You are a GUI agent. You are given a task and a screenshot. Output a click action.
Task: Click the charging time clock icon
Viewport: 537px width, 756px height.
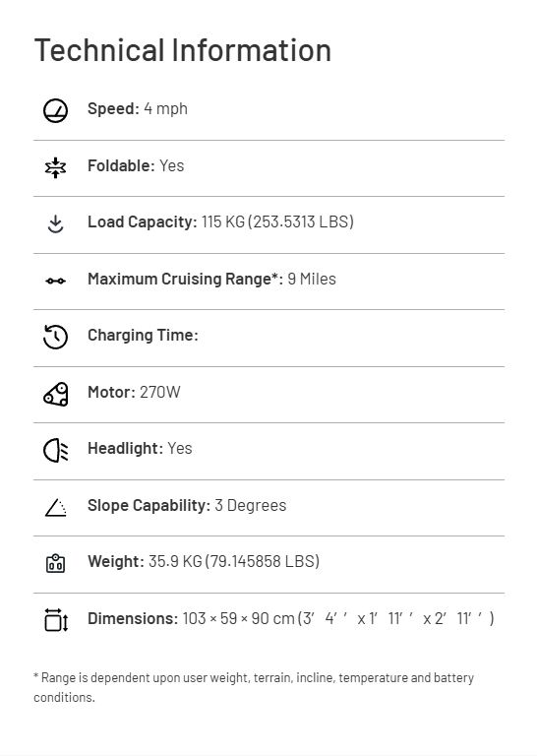click(x=55, y=337)
